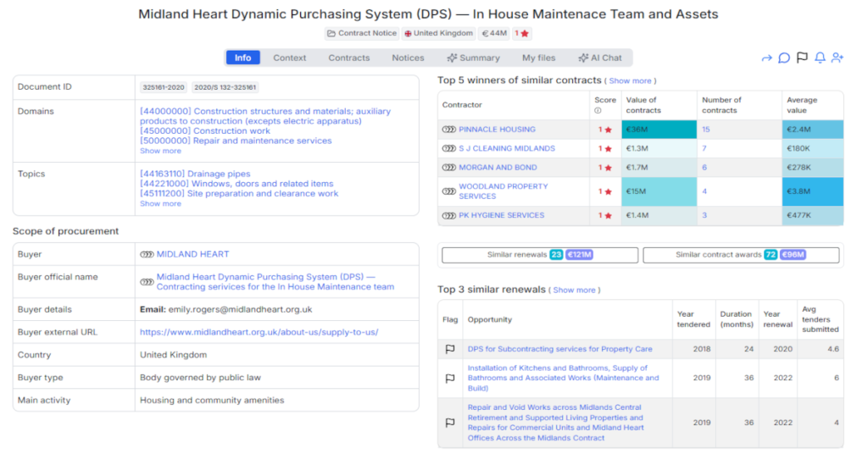The image size is (868, 454).
Task: Click the share arrow icon
Action: point(766,58)
